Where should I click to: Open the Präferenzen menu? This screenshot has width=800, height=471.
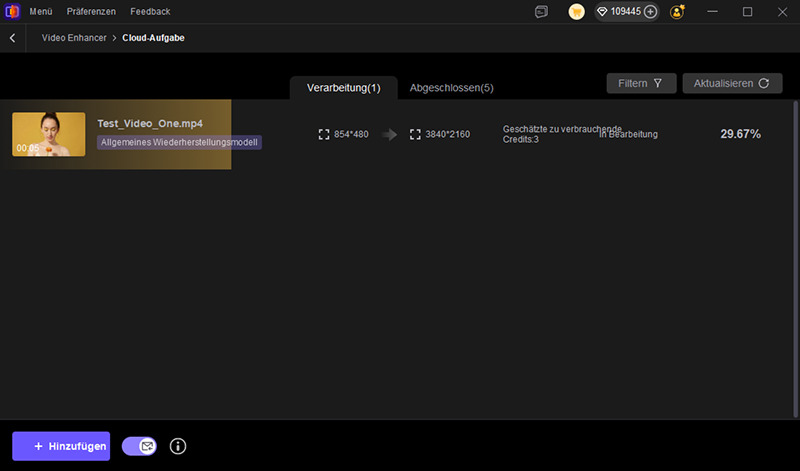90,12
